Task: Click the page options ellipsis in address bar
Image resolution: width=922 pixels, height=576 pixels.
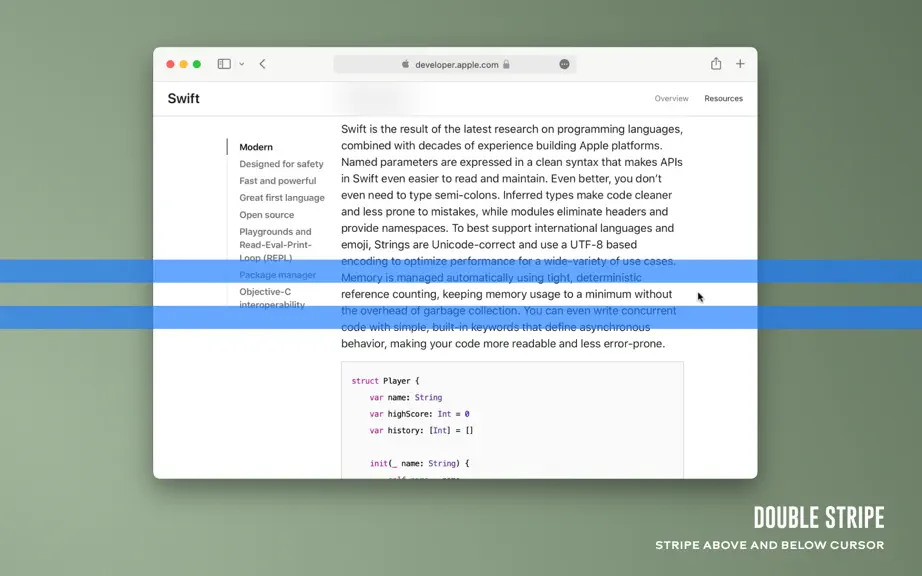Action: pyautogui.click(x=564, y=64)
